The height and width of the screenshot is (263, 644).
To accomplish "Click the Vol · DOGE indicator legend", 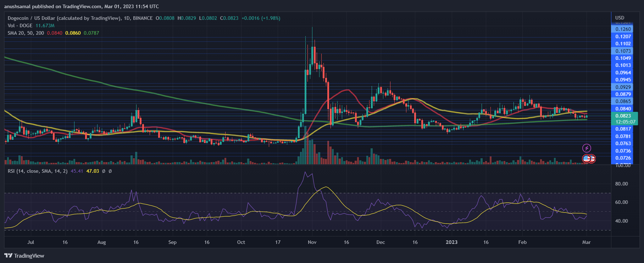I will pos(20,25).
